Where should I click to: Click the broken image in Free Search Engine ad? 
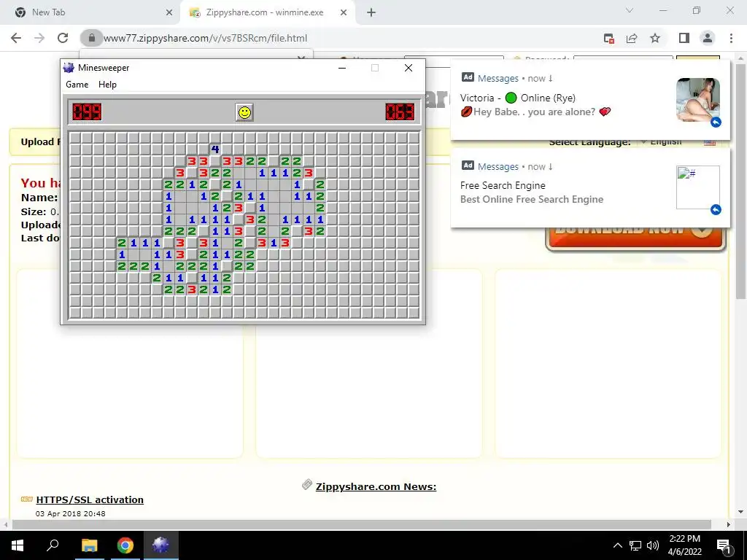[698, 187]
